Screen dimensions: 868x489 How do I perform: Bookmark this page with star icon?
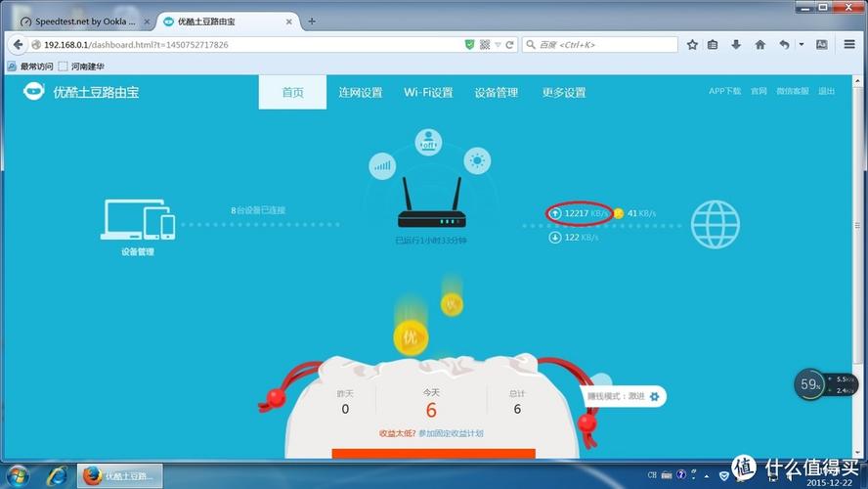click(692, 45)
